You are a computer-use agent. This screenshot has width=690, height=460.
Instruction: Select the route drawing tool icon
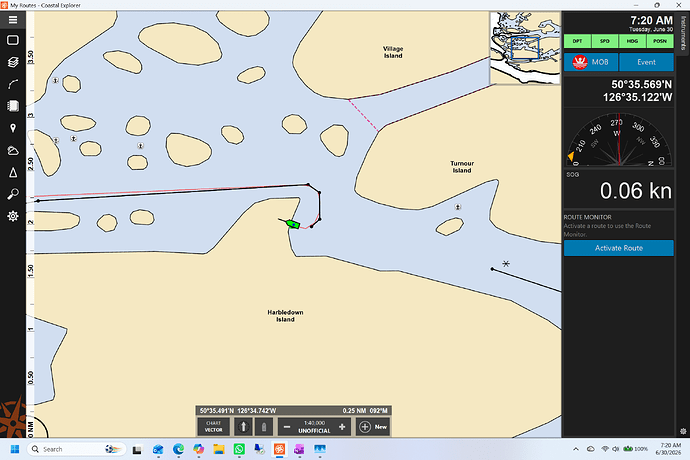(13, 84)
